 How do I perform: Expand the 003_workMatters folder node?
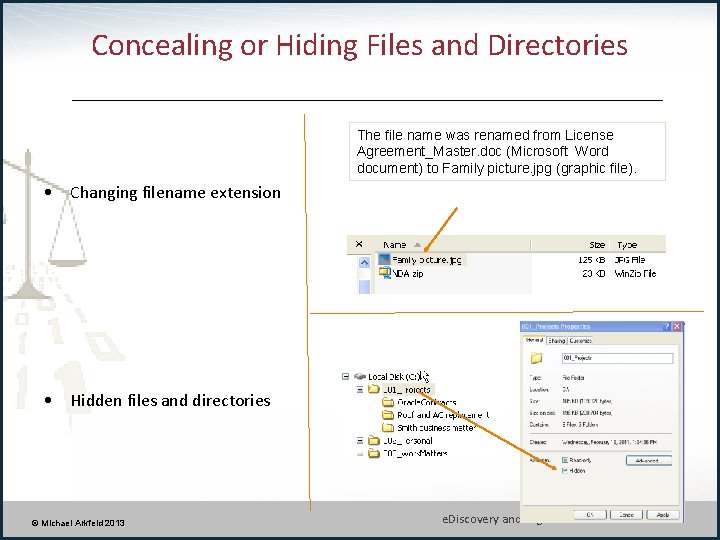point(360,454)
